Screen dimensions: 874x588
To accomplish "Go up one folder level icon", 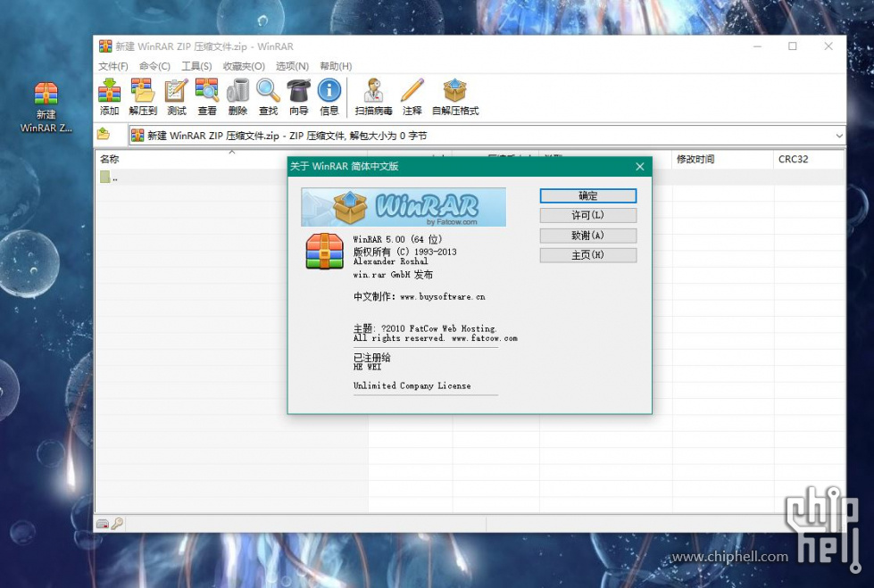I will [x=104, y=135].
